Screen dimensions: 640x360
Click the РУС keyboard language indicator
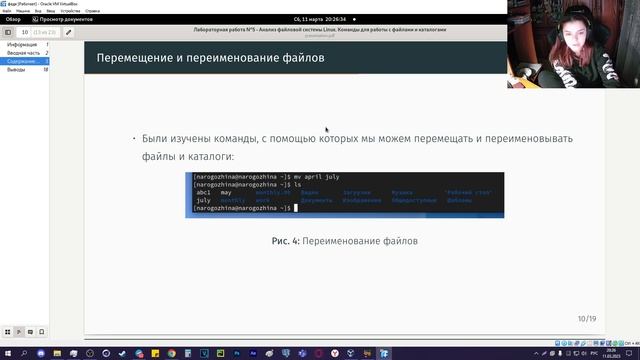[594, 353]
